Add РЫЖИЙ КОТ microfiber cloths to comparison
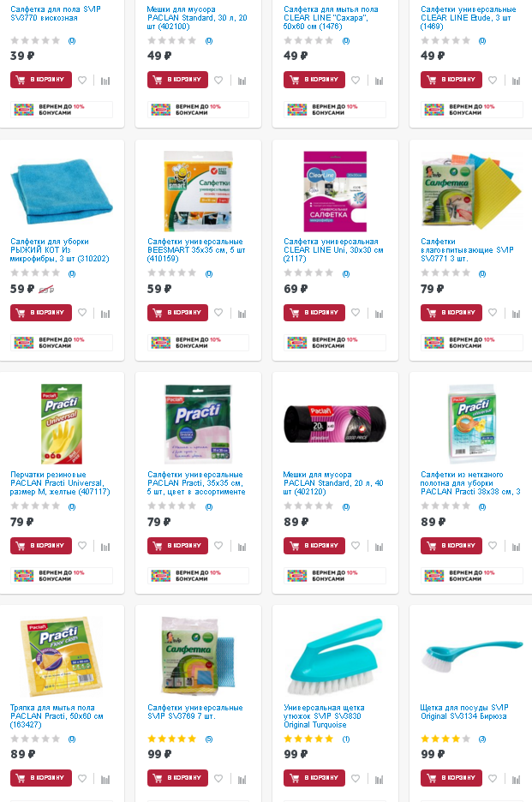Viewport: 532px width, 802px height. tap(105, 314)
